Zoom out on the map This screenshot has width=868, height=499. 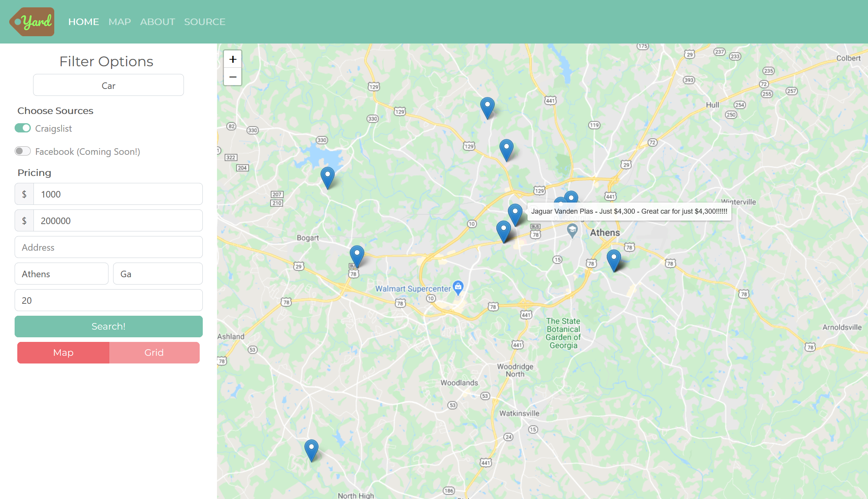pyautogui.click(x=233, y=77)
